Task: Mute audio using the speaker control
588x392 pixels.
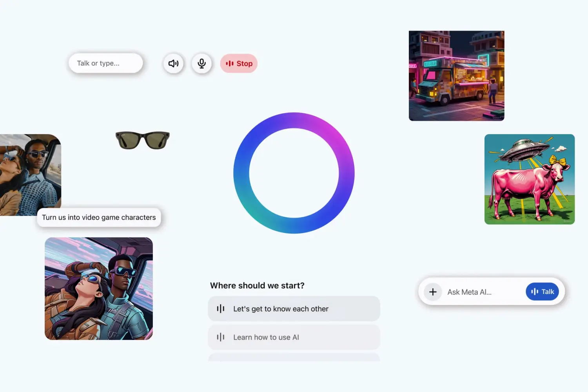Action: [x=174, y=63]
